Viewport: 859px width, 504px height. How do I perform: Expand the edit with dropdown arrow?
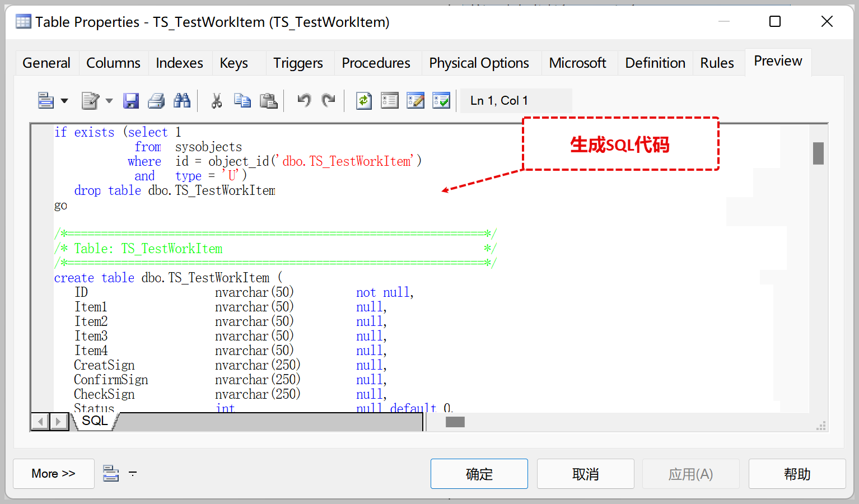(x=109, y=101)
